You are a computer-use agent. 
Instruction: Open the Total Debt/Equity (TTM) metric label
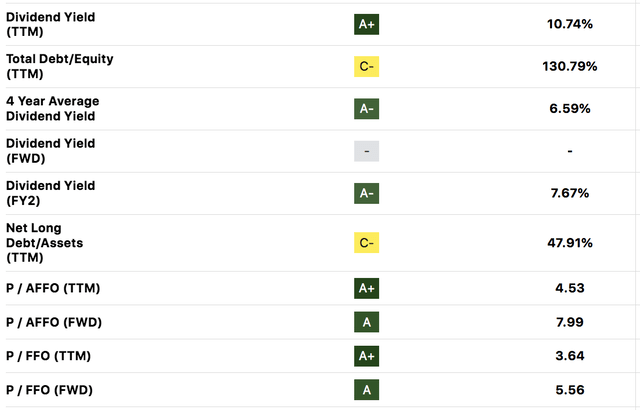[59, 66]
